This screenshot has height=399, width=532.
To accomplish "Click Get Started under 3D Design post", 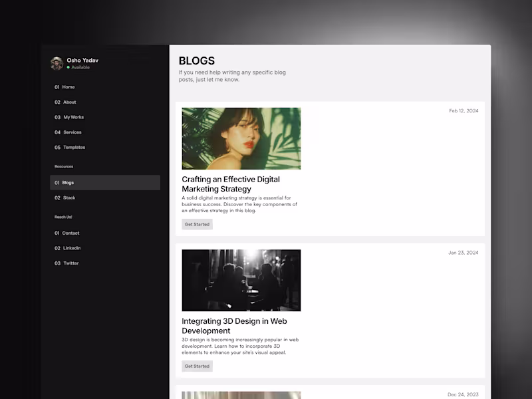I will pyautogui.click(x=197, y=366).
